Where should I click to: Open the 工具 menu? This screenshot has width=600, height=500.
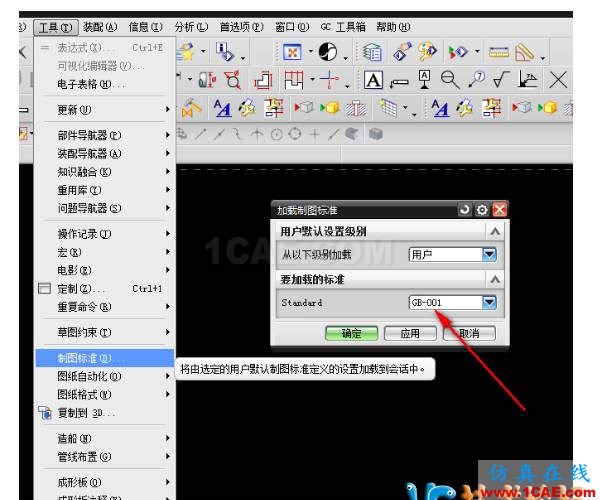point(56,28)
